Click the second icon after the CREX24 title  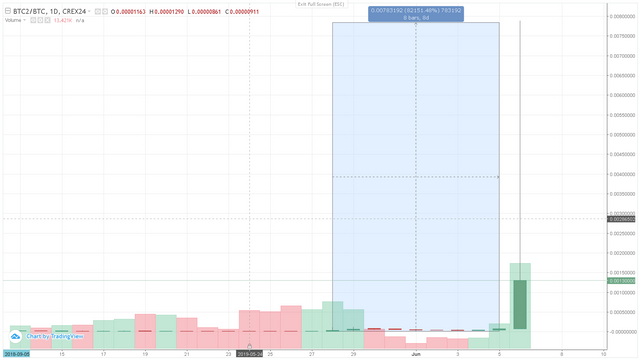click(105, 12)
